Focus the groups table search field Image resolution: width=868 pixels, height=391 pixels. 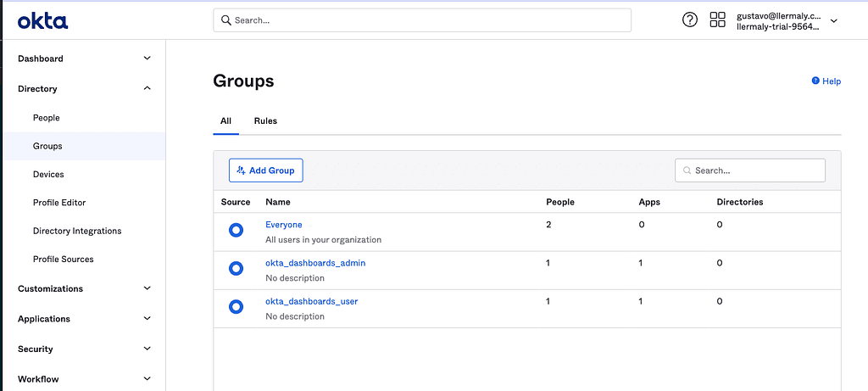click(750, 170)
